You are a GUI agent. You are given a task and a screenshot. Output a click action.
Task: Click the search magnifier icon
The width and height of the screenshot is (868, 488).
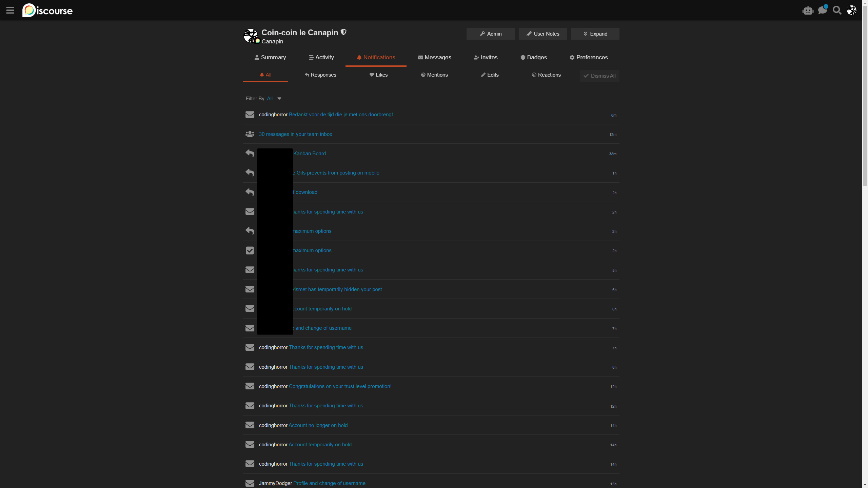coord(837,11)
